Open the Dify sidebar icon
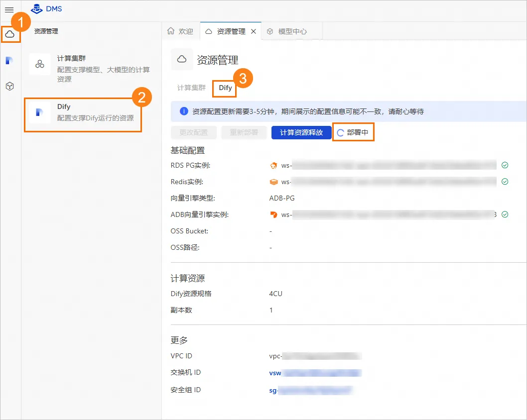The height and width of the screenshot is (420, 527). (x=9, y=60)
